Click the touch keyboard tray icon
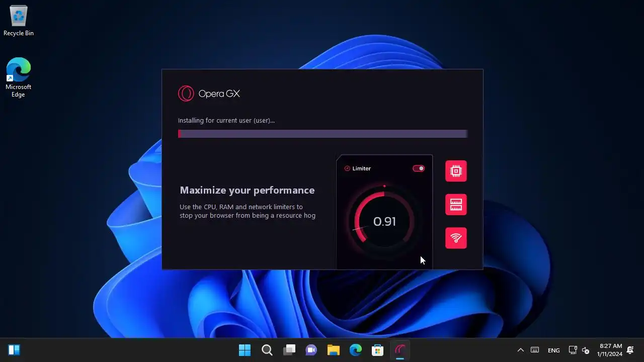 click(x=535, y=350)
